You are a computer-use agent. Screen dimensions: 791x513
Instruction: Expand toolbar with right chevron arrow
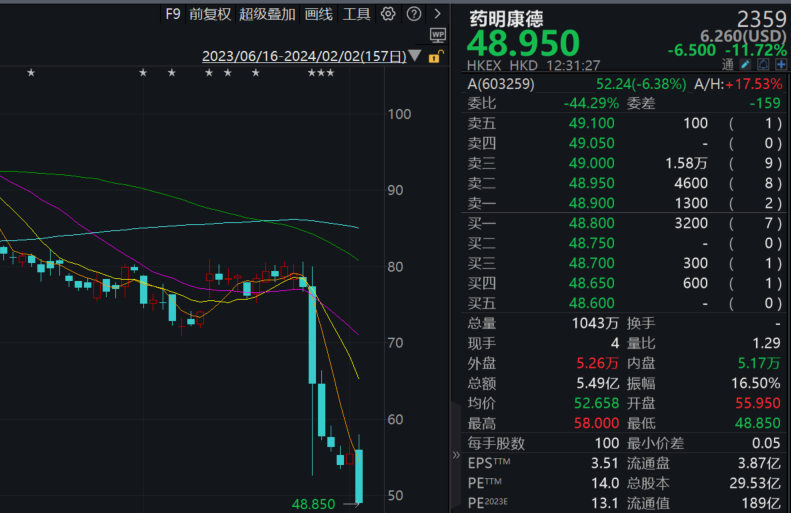pos(437,14)
